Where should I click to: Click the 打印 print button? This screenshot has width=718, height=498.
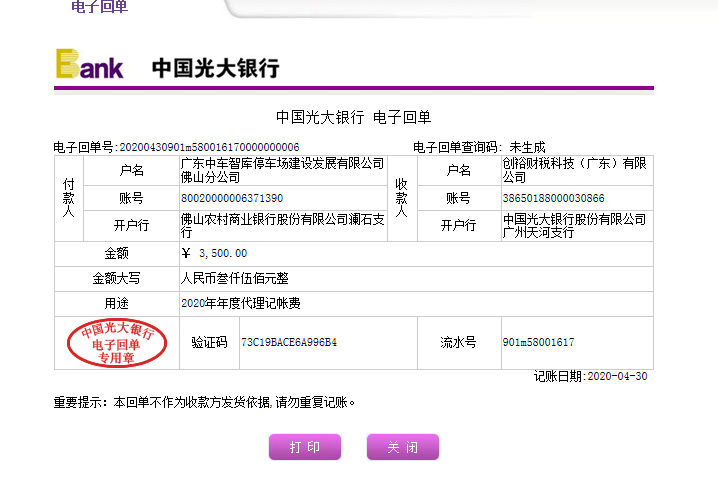pyautogui.click(x=305, y=447)
